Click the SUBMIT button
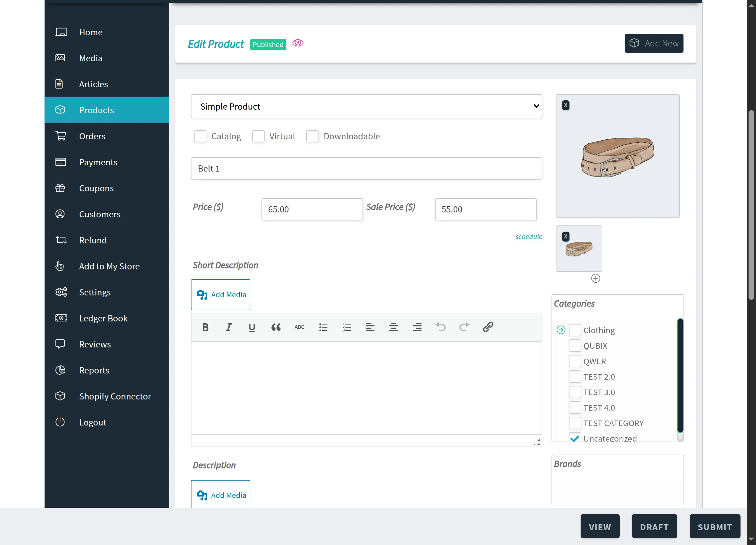 click(715, 526)
